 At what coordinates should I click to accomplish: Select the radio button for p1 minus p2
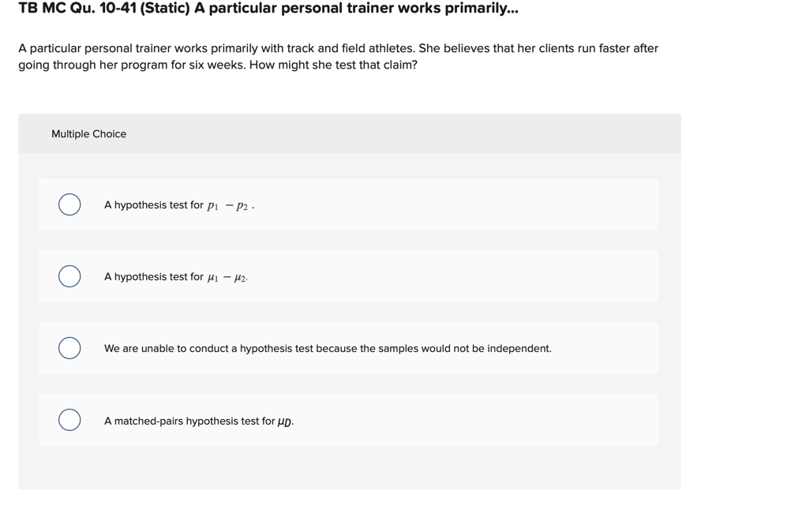coord(69,204)
